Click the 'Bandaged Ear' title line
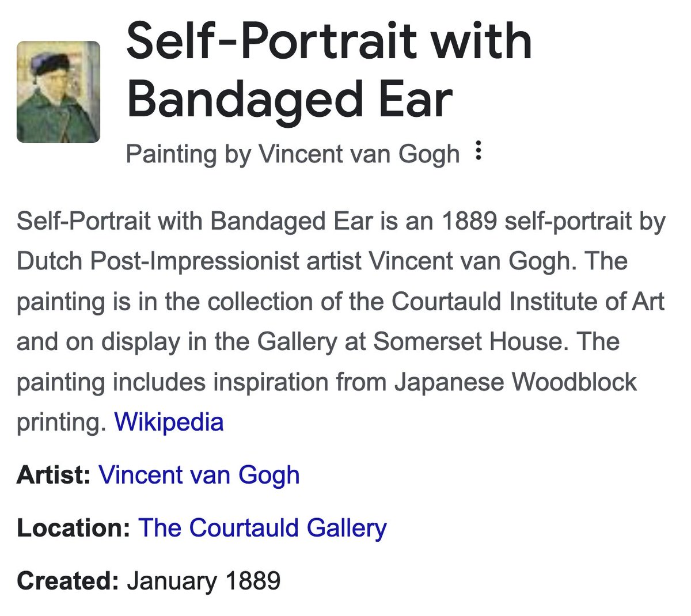The width and height of the screenshot is (691, 616). 289,99
